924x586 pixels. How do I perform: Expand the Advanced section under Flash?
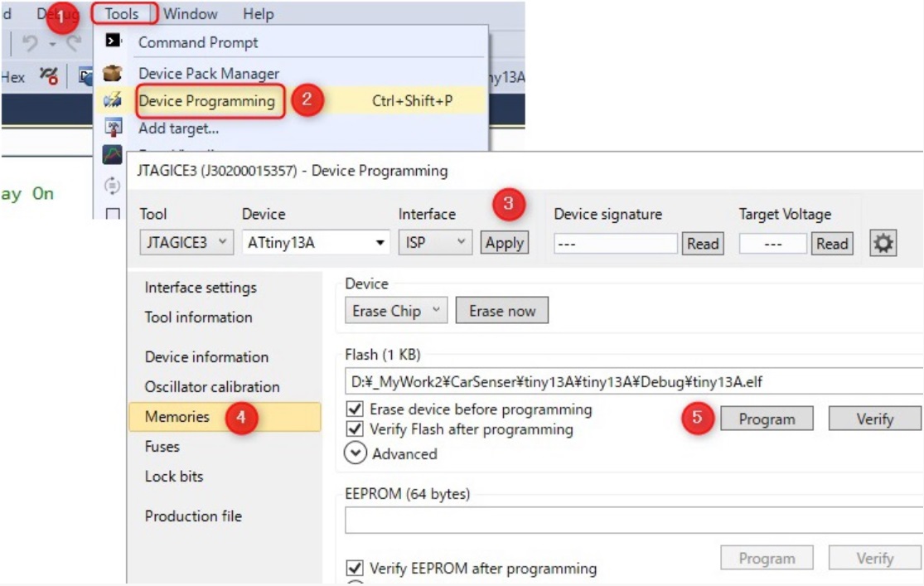tap(356, 453)
